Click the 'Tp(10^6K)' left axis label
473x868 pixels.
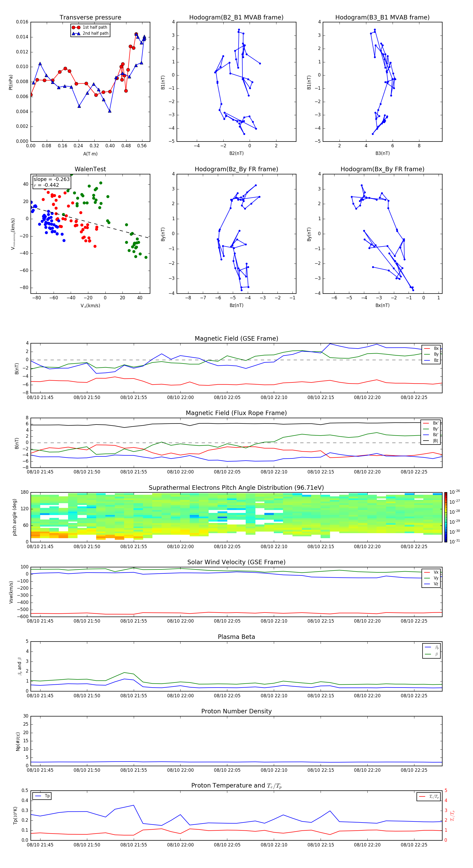[15, 815]
